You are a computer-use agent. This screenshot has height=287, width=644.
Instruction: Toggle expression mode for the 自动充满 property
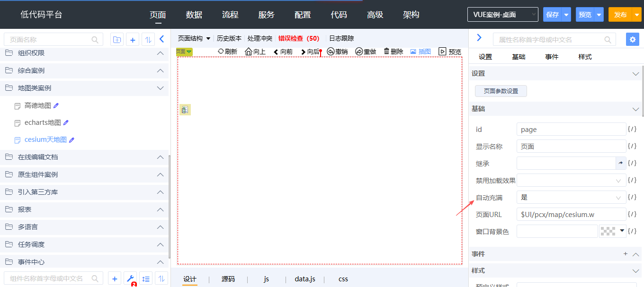(632, 198)
